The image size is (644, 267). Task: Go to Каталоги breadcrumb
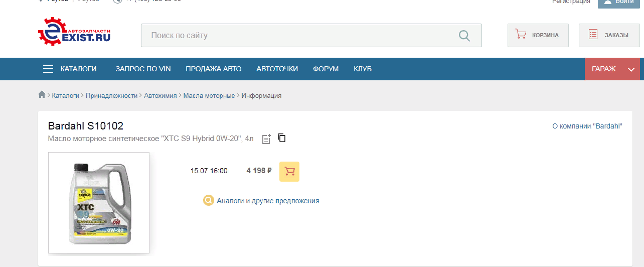click(66, 95)
